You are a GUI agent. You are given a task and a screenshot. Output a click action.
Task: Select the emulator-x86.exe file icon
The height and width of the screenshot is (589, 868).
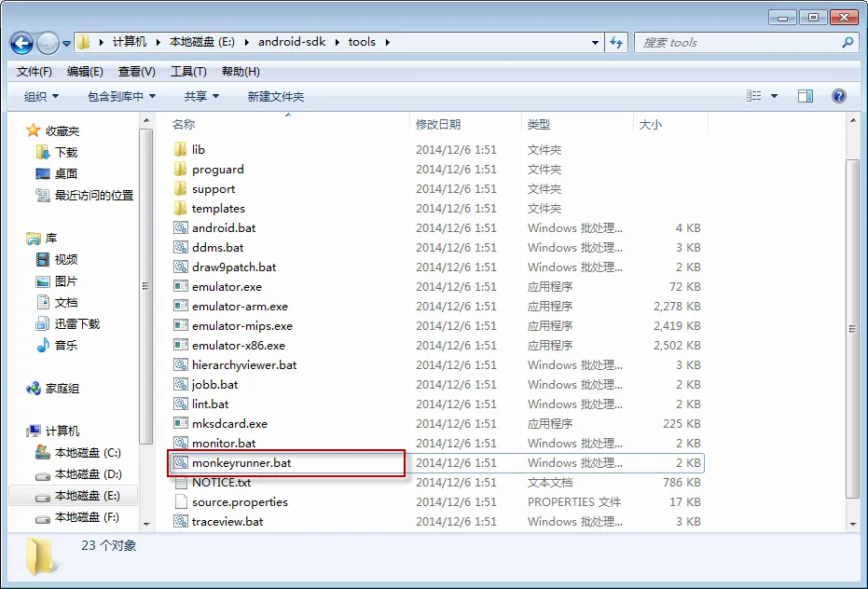tap(181, 345)
